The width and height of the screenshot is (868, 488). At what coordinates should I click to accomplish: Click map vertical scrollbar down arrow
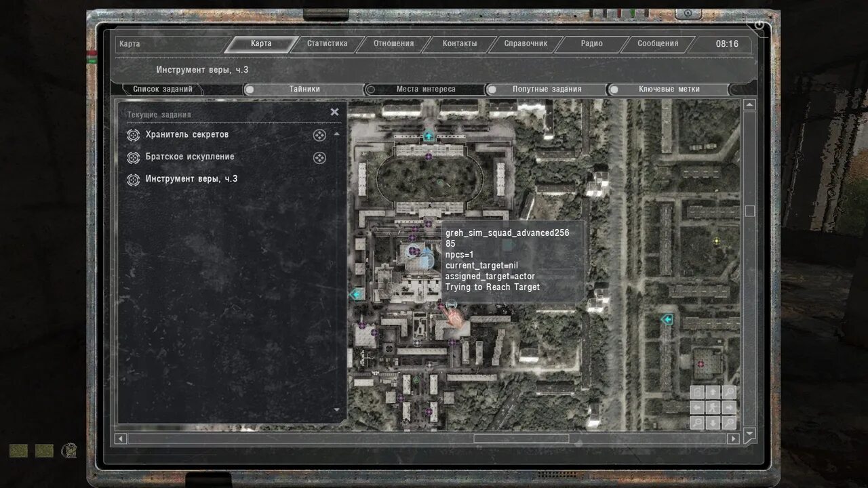click(x=749, y=434)
